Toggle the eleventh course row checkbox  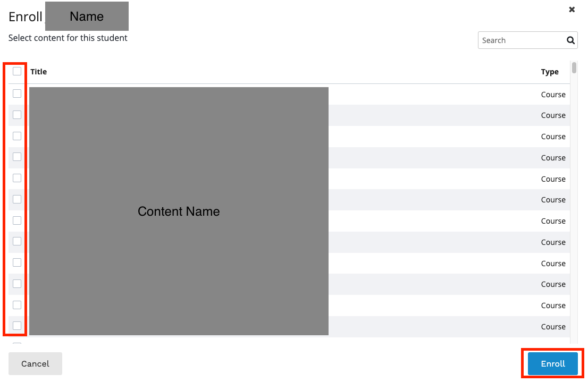pyautogui.click(x=17, y=305)
